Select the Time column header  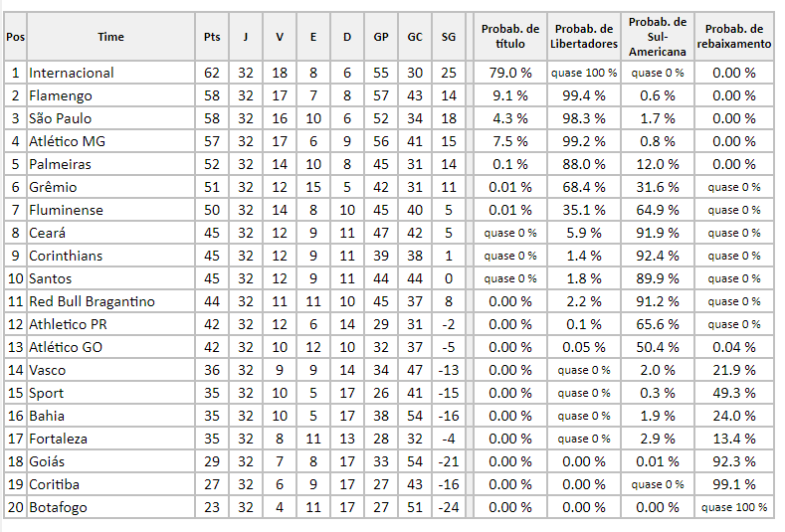[x=110, y=37]
